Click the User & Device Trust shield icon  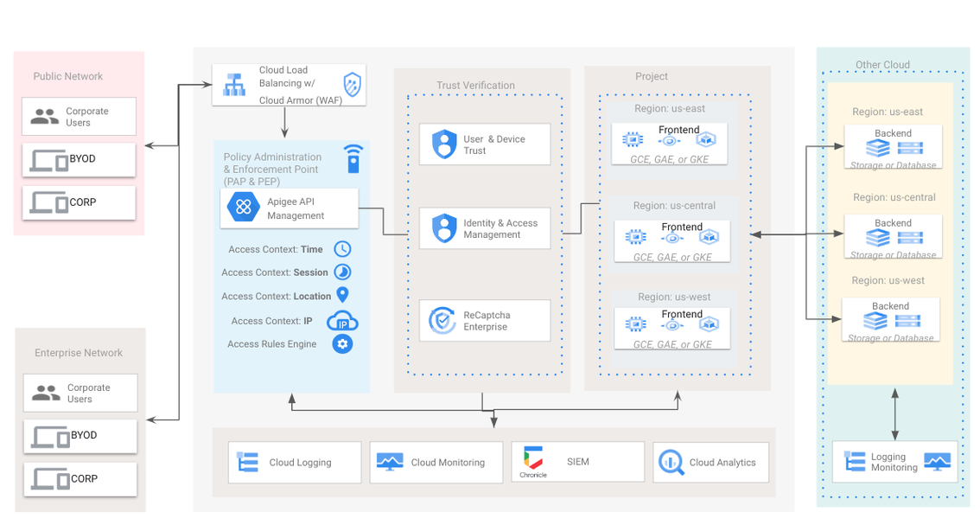(444, 144)
